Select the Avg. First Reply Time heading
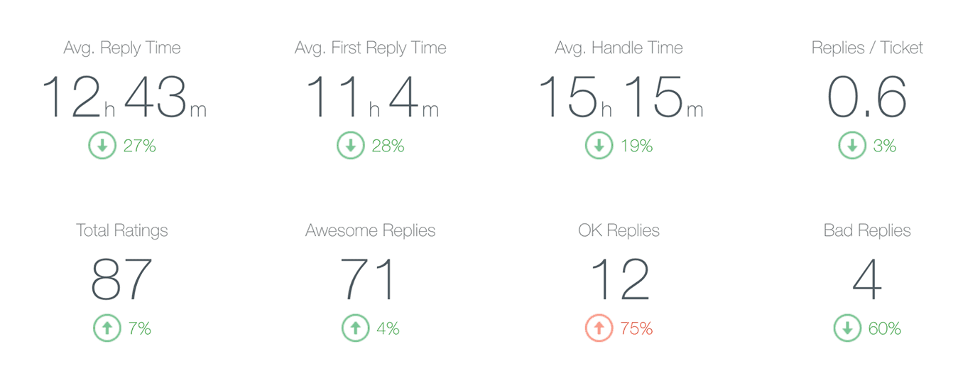980x381 pixels. click(x=371, y=48)
